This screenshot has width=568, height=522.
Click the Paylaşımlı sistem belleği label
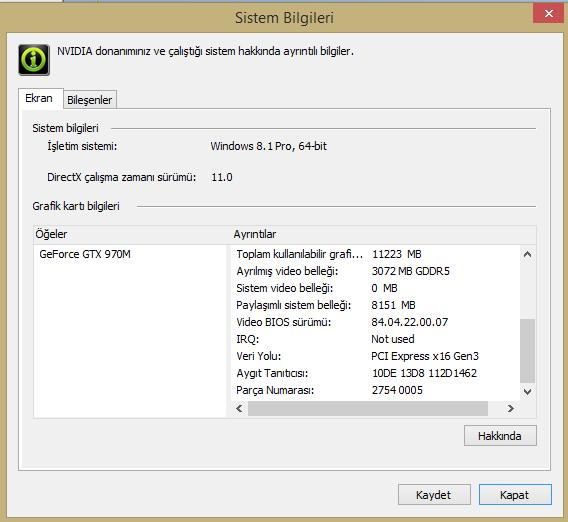coord(293,305)
